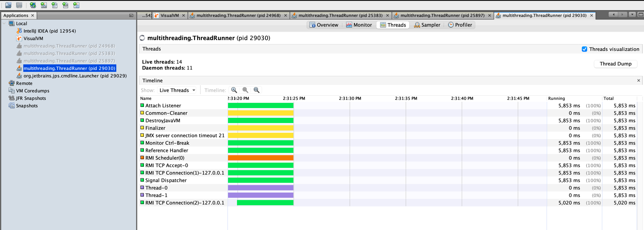Click the last add-snapshot toolbar icon
Viewport: 644px width, 230px height.
(76, 5)
